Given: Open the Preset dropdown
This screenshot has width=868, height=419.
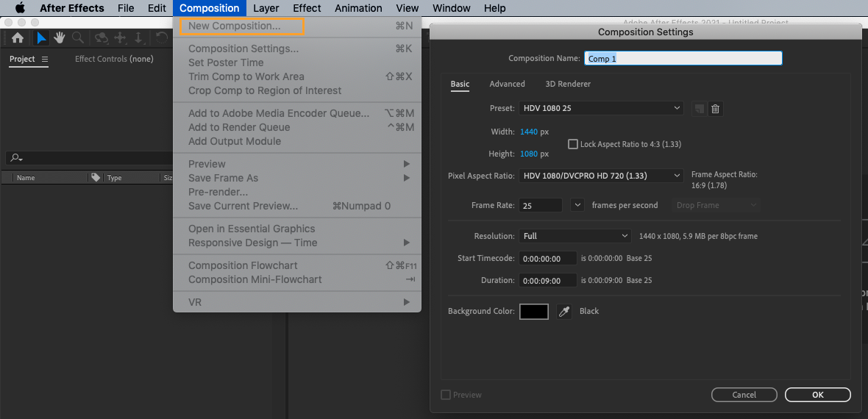Looking at the screenshot, I should (601, 108).
